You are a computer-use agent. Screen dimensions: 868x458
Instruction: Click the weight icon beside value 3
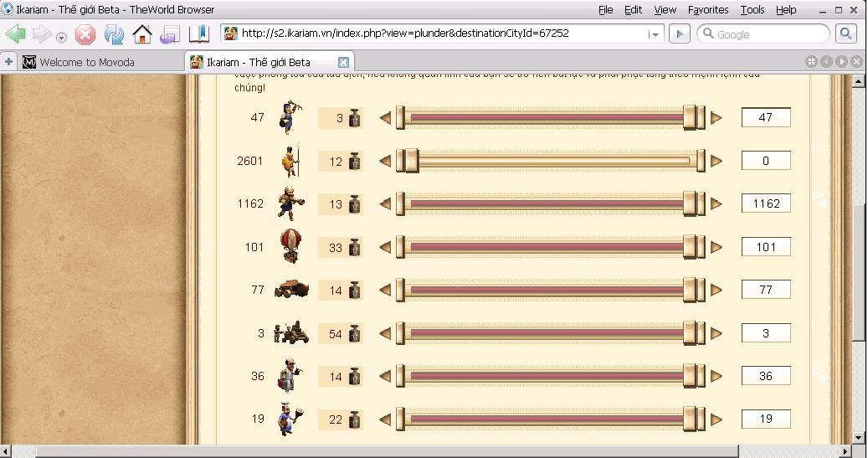tap(354, 118)
